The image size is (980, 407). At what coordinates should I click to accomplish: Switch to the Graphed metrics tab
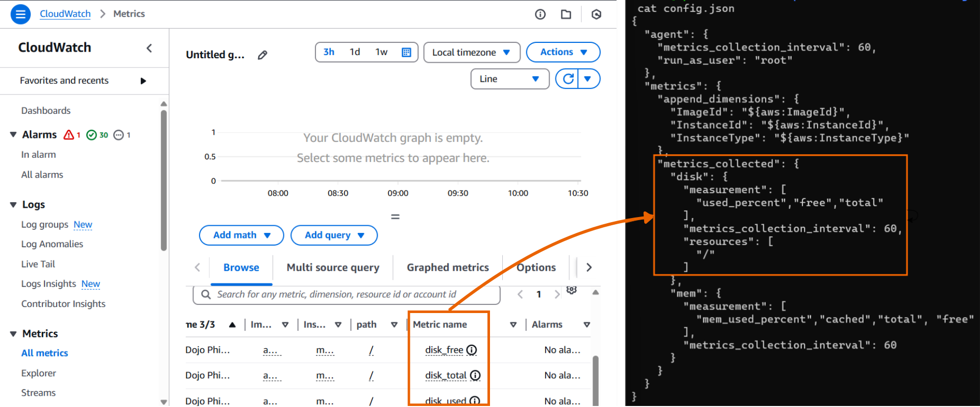[x=448, y=268]
